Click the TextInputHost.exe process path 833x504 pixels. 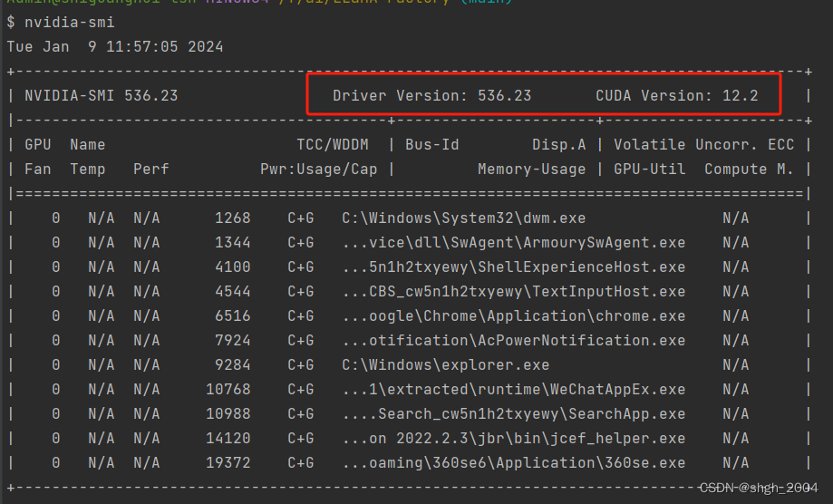(x=514, y=292)
